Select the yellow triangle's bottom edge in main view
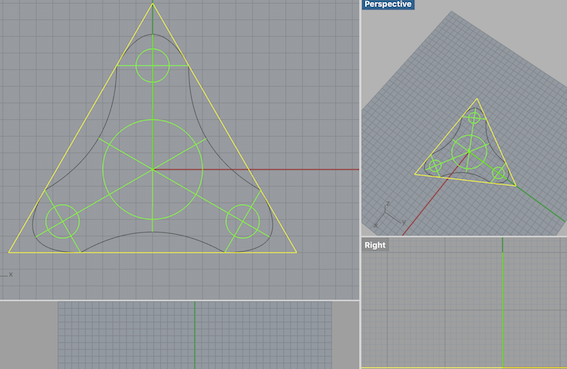The image size is (567, 369). (153, 252)
